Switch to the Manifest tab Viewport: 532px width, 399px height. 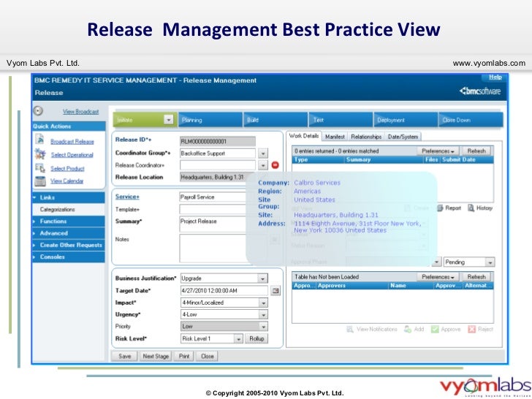click(335, 137)
